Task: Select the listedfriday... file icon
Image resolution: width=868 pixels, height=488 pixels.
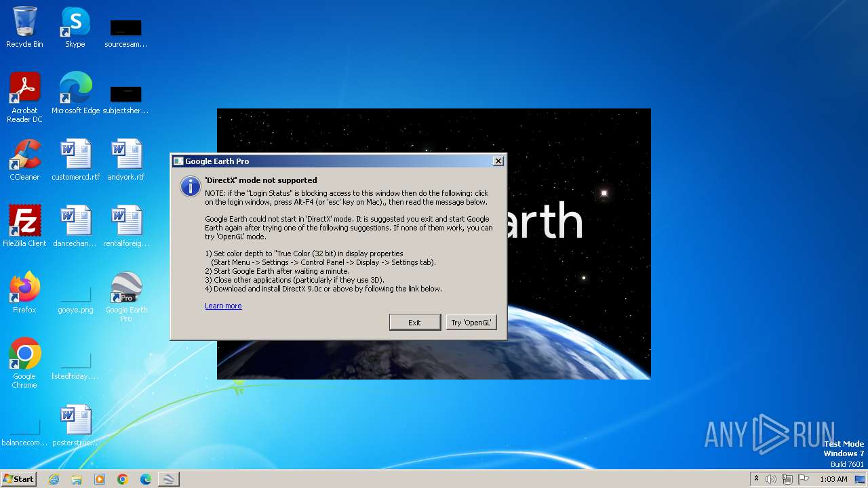Action: click(75, 365)
